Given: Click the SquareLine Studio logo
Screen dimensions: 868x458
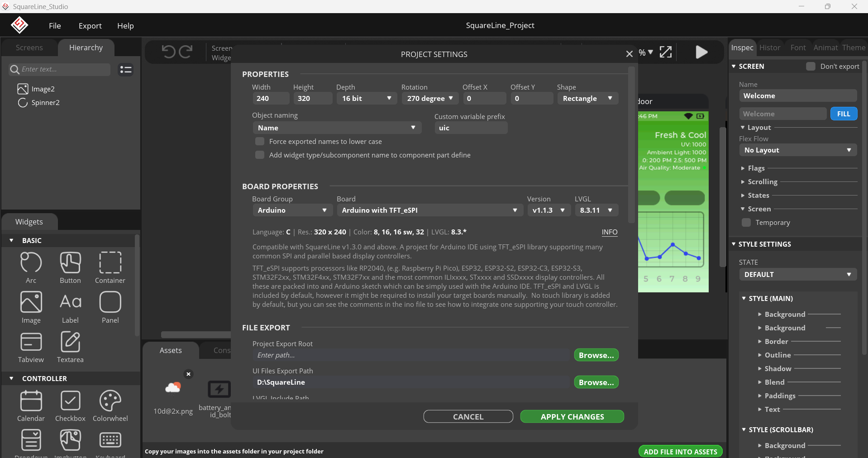Looking at the screenshot, I should 19,25.
